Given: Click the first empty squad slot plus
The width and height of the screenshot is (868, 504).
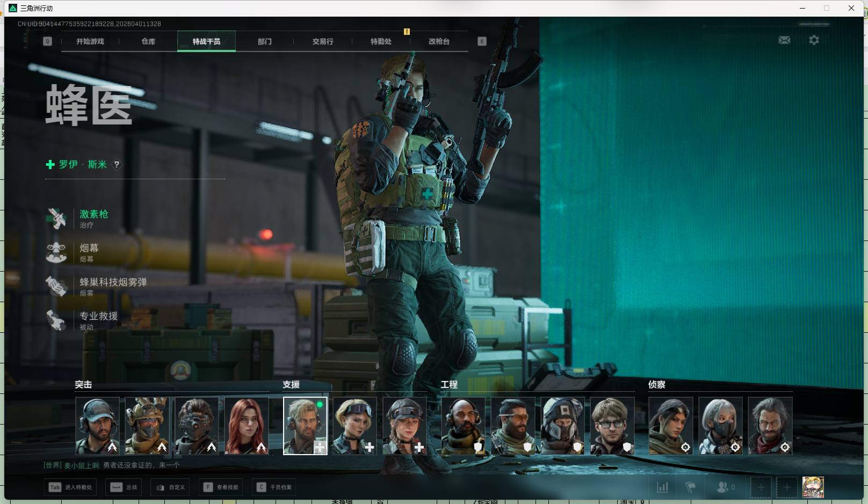Looking at the screenshot, I should click(x=761, y=487).
